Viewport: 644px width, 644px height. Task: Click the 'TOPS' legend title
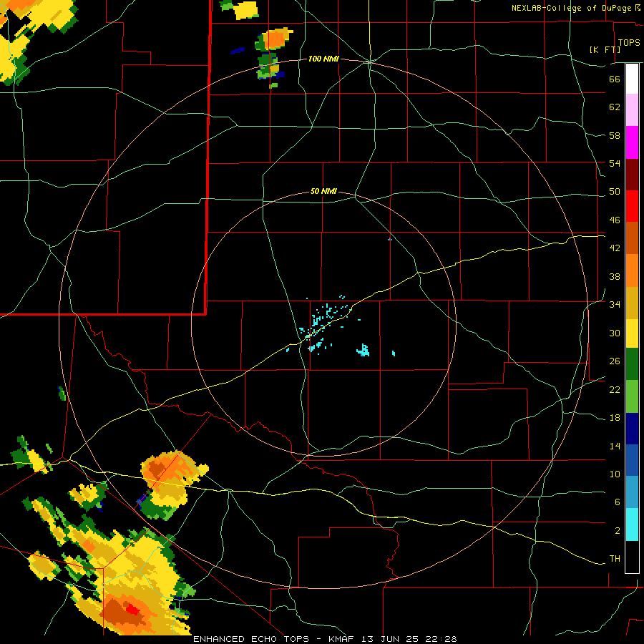[x=629, y=43]
